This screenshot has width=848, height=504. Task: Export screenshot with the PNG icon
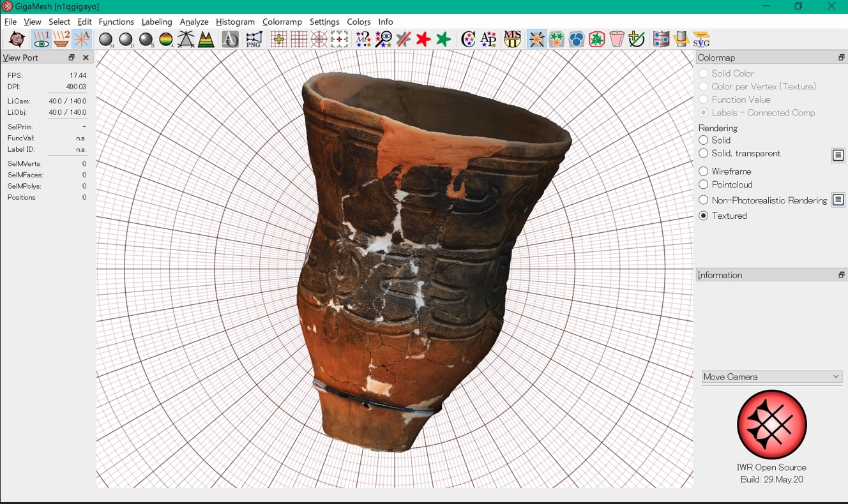pos(254,40)
